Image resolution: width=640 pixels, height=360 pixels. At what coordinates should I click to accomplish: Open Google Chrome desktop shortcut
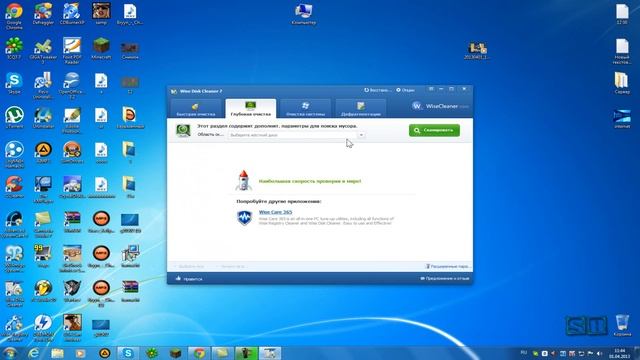(x=14, y=16)
